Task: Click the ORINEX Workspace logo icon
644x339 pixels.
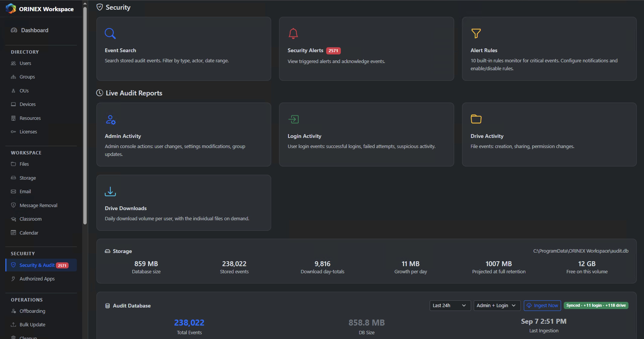Action: (x=11, y=9)
